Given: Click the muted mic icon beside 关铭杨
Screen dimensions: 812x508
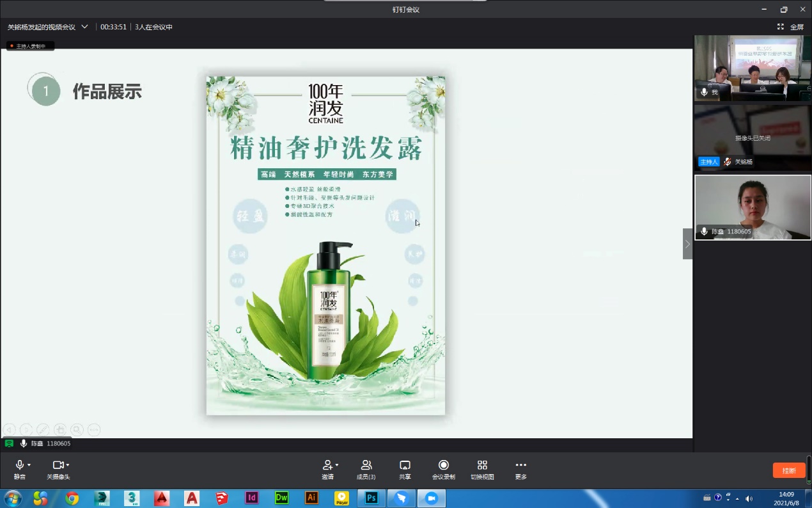Looking at the screenshot, I should pyautogui.click(x=727, y=162).
